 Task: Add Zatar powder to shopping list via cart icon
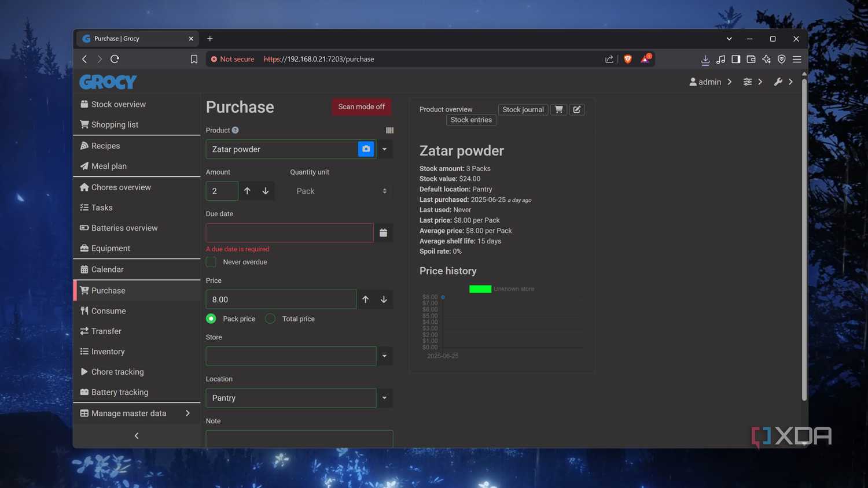pyautogui.click(x=558, y=109)
